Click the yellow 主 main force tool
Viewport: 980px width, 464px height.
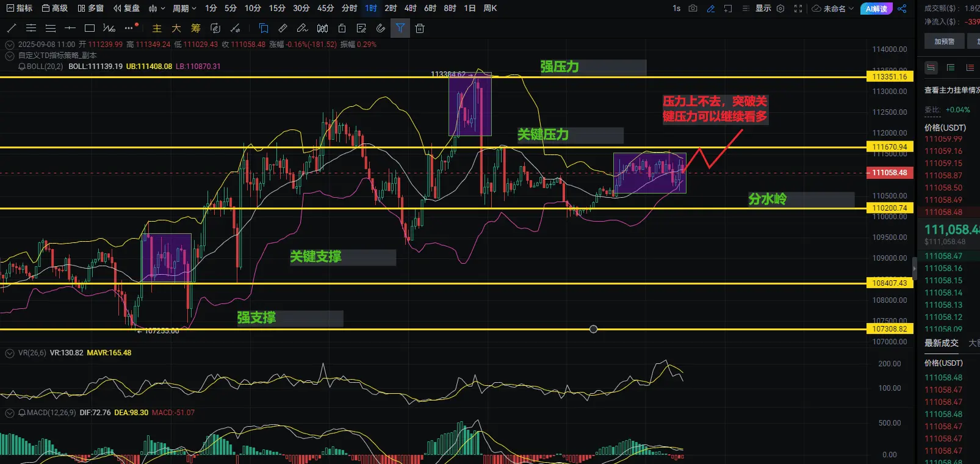pyautogui.click(x=157, y=28)
